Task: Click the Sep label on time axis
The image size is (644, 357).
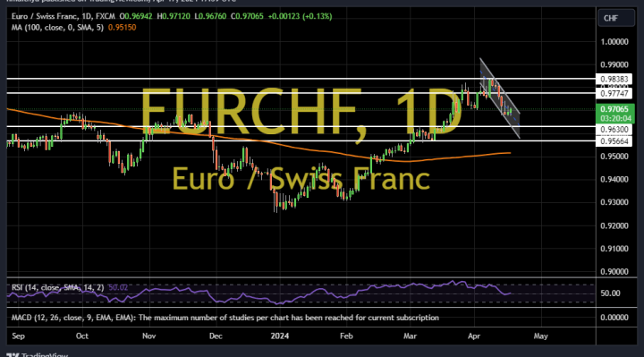Action: click(x=19, y=336)
